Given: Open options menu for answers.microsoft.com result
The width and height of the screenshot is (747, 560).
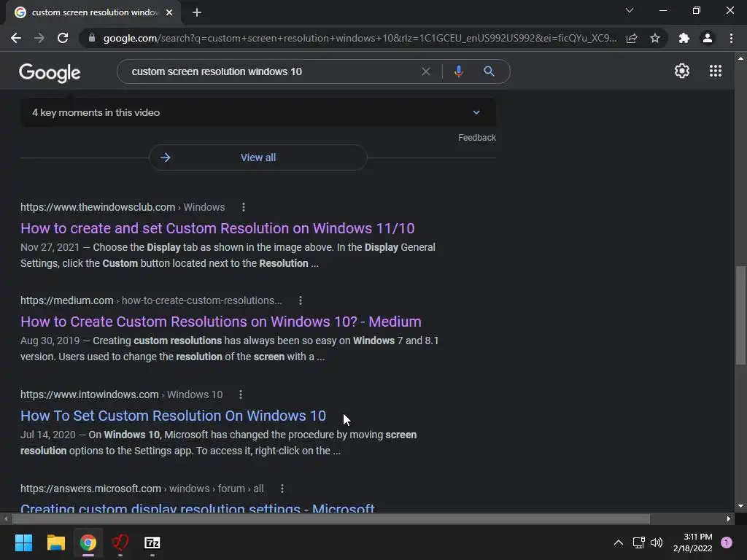Looking at the screenshot, I should (282, 489).
